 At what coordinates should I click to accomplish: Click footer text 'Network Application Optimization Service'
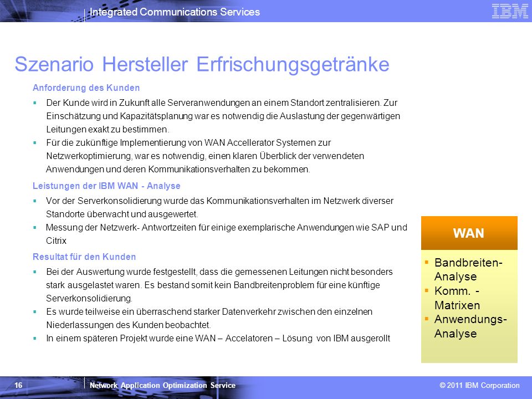(162, 385)
